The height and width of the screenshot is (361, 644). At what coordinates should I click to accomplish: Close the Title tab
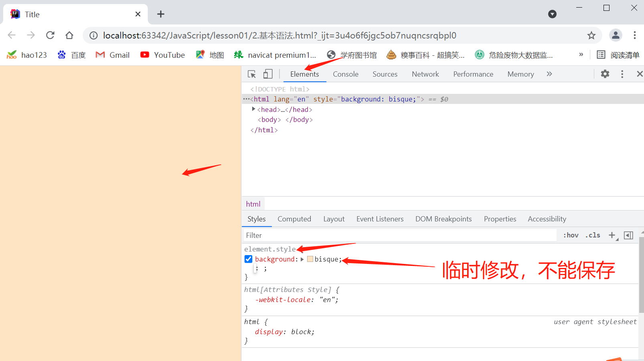pyautogui.click(x=138, y=14)
